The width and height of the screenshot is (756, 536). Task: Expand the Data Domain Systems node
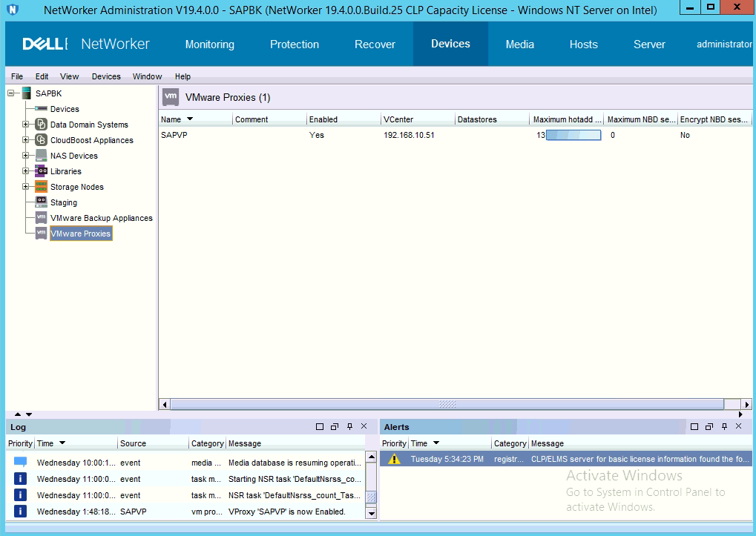pyautogui.click(x=26, y=125)
